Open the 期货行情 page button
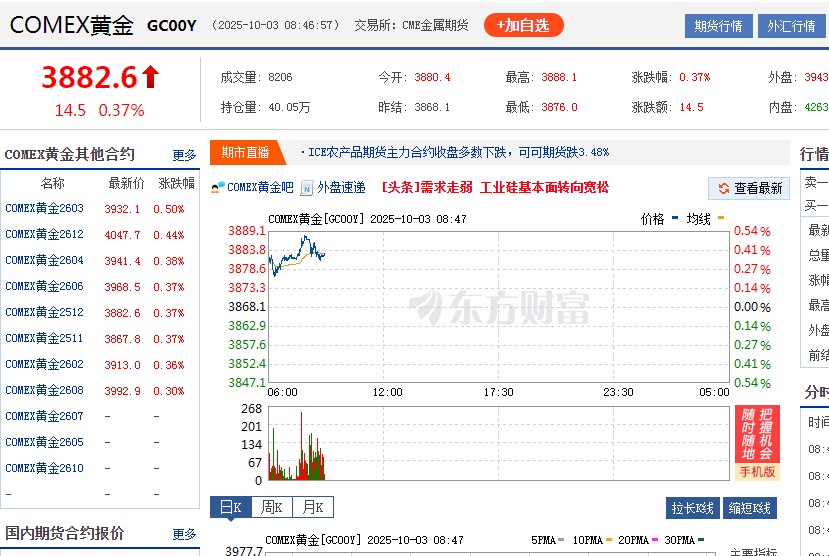The height and width of the screenshot is (556, 829). [718, 26]
